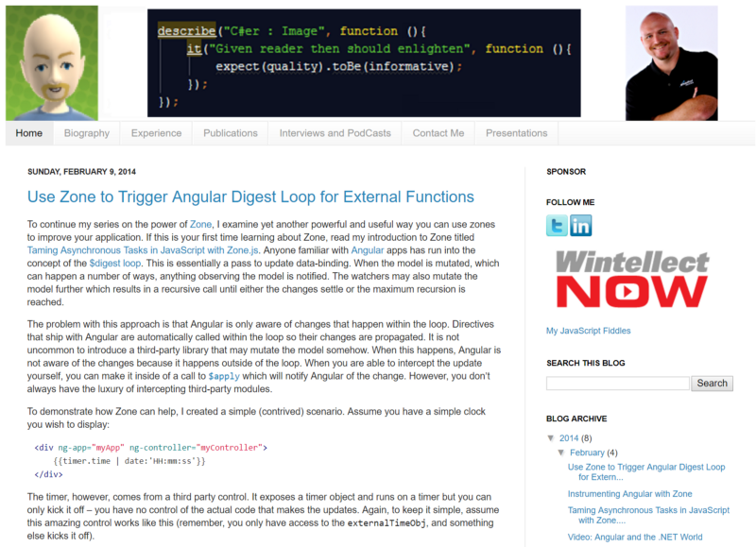
Task: Open the LinkedIn profile icon
Action: (x=581, y=226)
